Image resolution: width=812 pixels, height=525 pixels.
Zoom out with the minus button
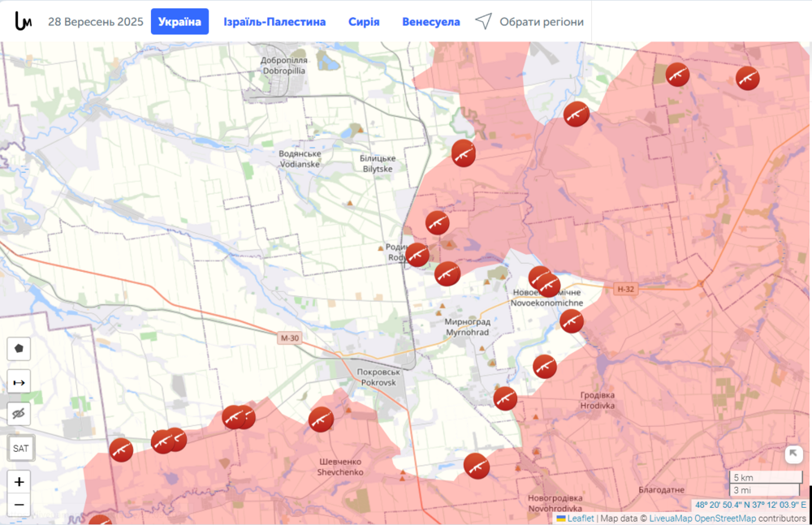point(19,505)
